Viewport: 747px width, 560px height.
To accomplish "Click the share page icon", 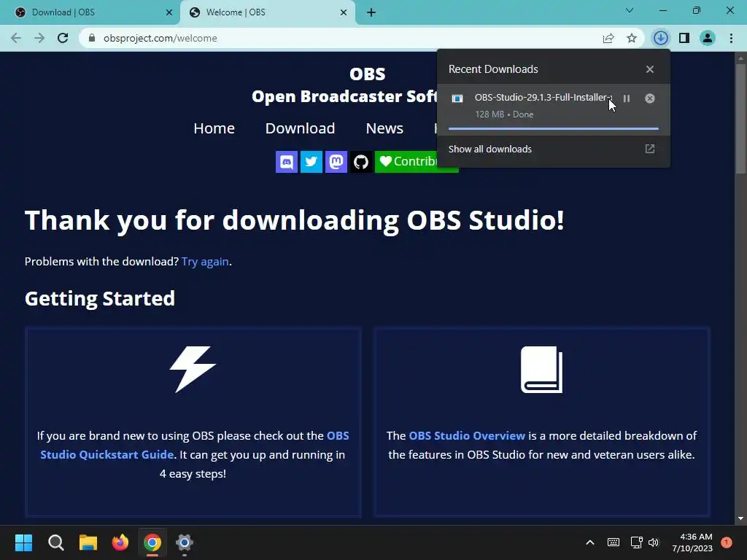I will click(x=608, y=38).
